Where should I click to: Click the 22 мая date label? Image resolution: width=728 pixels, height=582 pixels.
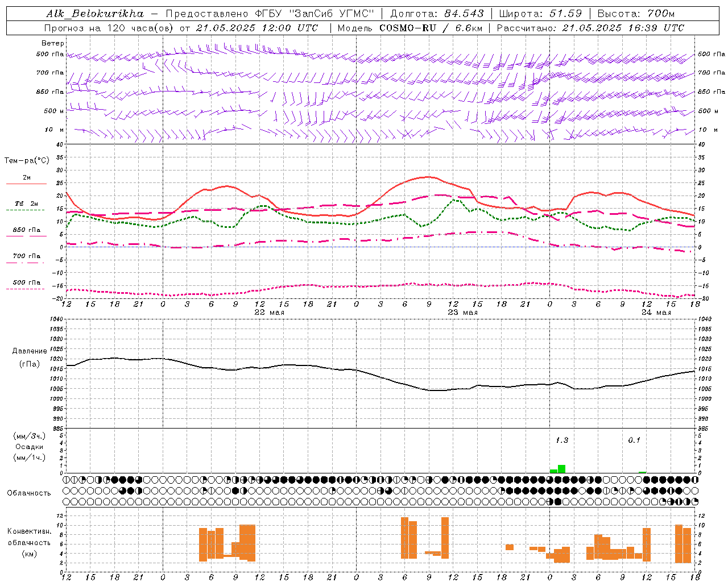tap(269, 313)
